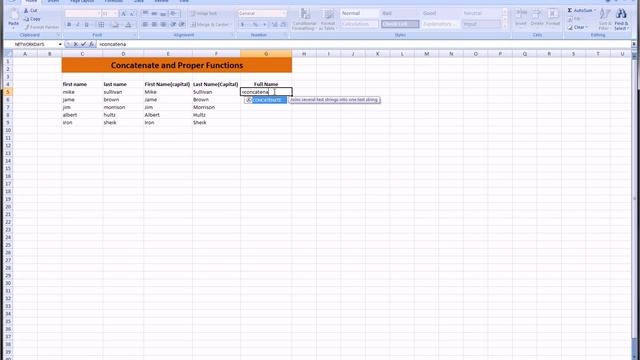The width and height of the screenshot is (640, 360).
Task: Click the font color button
Action: (x=128, y=25)
